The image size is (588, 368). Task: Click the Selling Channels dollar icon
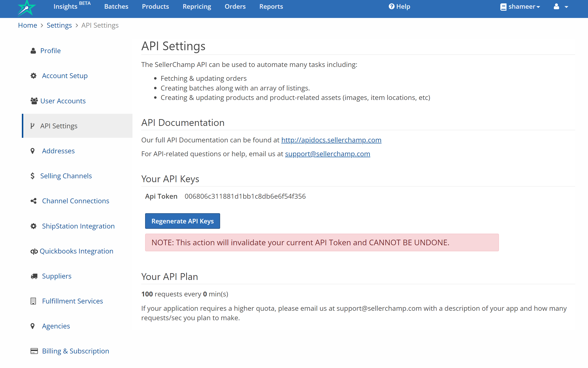pos(32,176)
